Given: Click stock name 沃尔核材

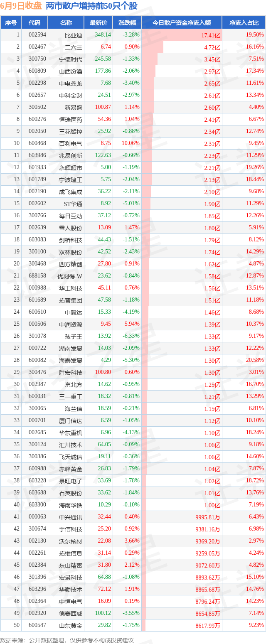Looking at the screenshot, I should coord(71,541).
